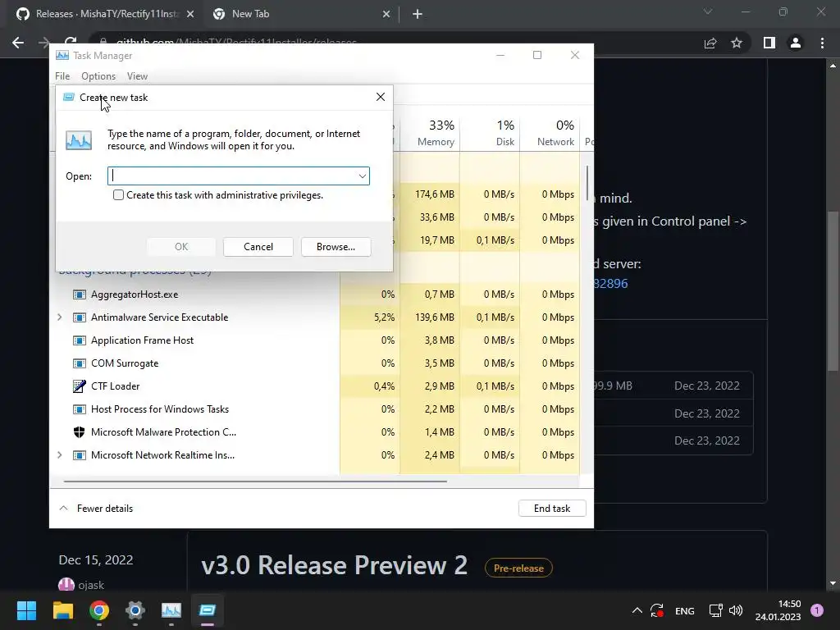Open Chrome tab search chevron

708,11
